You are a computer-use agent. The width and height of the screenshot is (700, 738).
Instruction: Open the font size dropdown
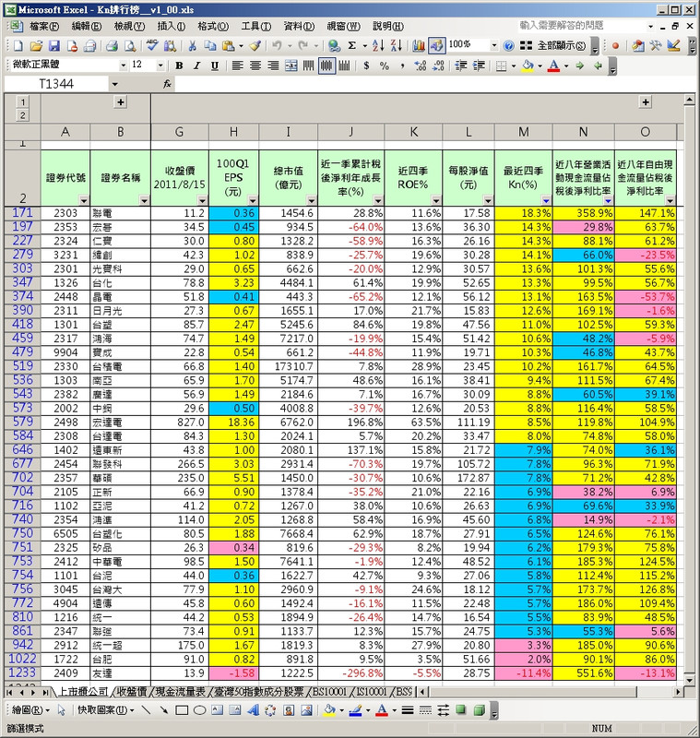(160, 65)
